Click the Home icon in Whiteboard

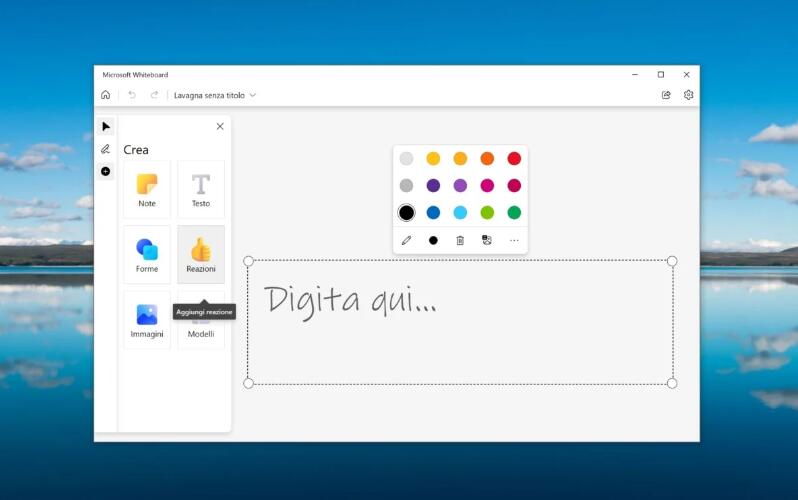(x=105, y=95)
